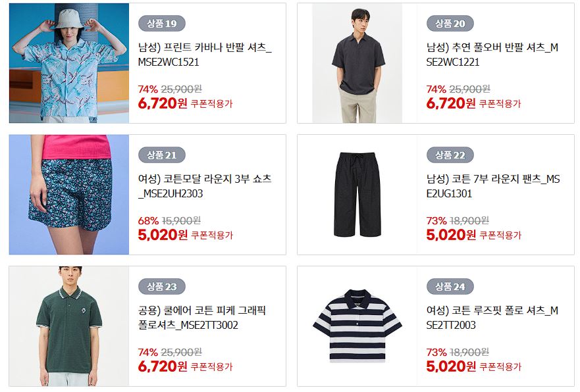This screenshot has height=392, width=580.
Task: Open the dark pullover shirt model photo
Action: point(357,63)
